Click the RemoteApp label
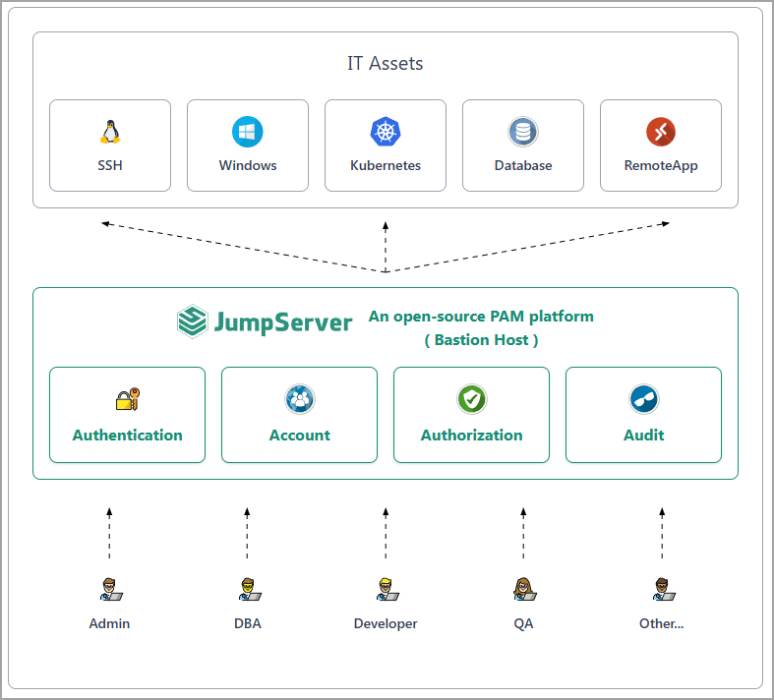The image size is (774, 700). (x=661, y=166)
